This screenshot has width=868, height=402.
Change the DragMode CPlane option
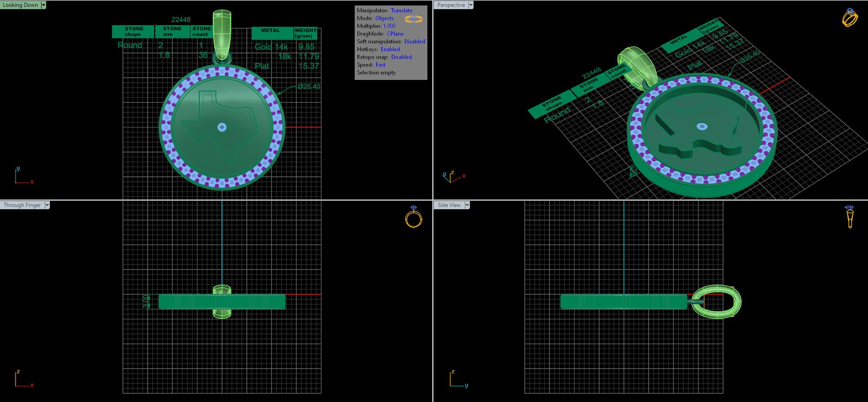click(395, 34)
